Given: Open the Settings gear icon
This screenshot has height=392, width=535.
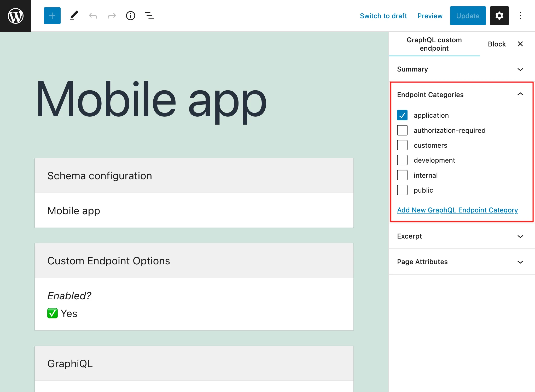Looking at the screenshot, I should pos(499,16).
